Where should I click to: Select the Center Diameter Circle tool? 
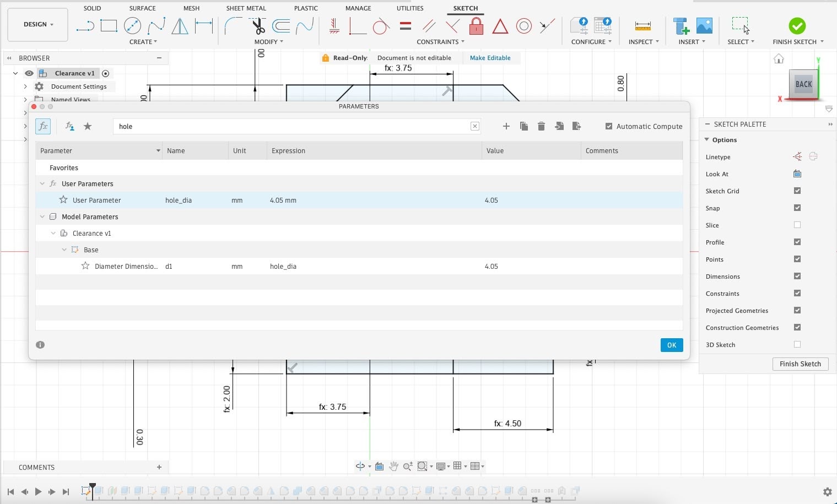(132, 26)
